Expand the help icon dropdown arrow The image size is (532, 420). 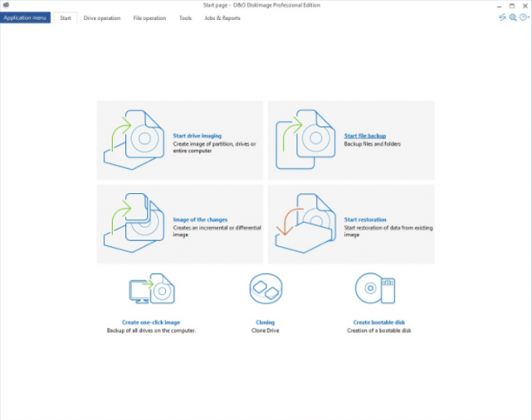(x=529, y=17)
